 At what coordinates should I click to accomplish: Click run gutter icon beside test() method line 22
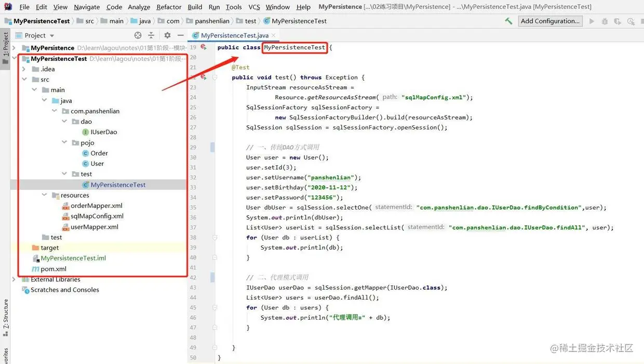(203, 77)
